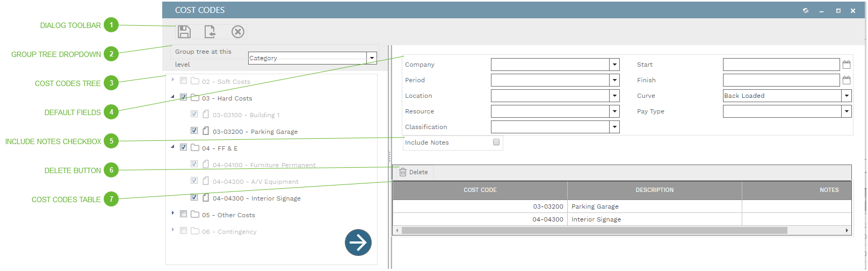Select the 04-04300 cost code cell
This screenshot has height=271, width=868.
point(480,219)
